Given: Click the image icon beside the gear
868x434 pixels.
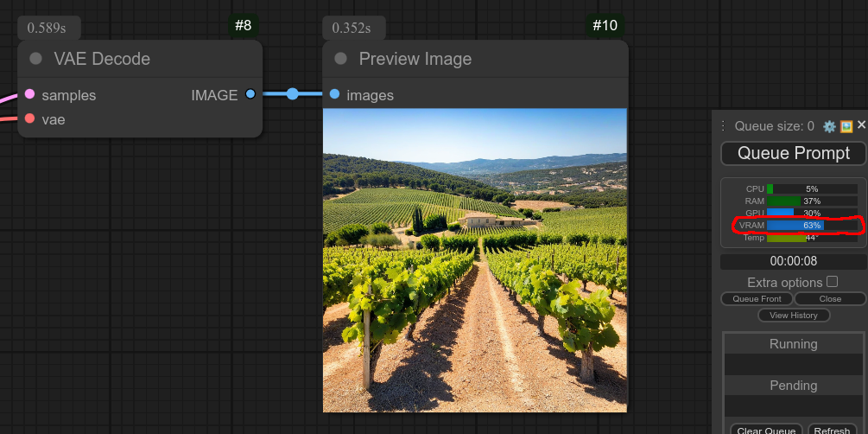Looking at the screenshot, I should [x=846, y=126].
